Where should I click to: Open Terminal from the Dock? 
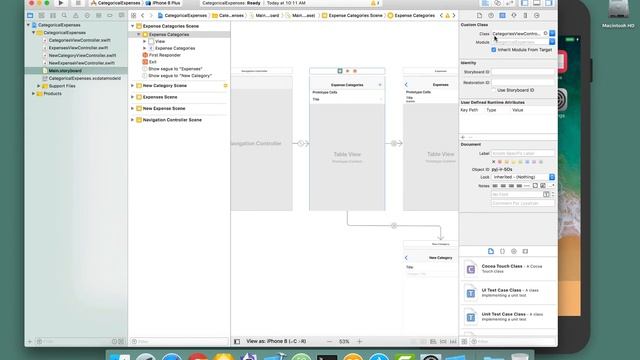327,357
